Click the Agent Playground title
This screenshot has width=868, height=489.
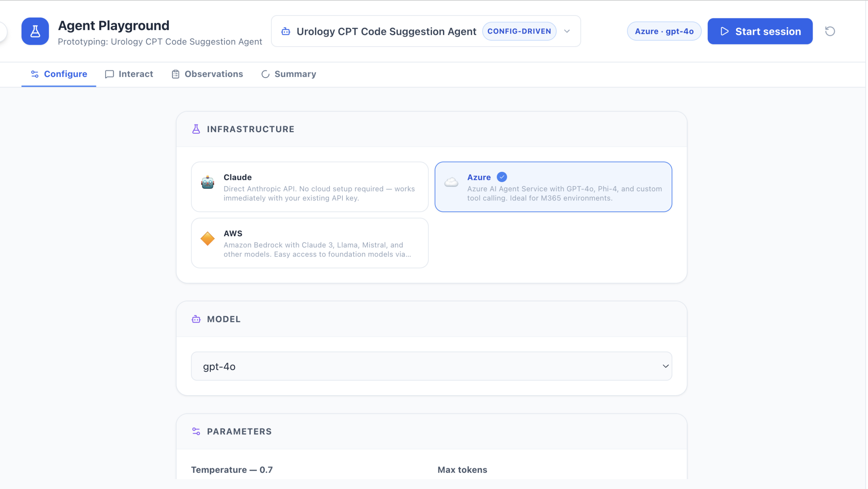pyautogui.click(x=114, y=25)
